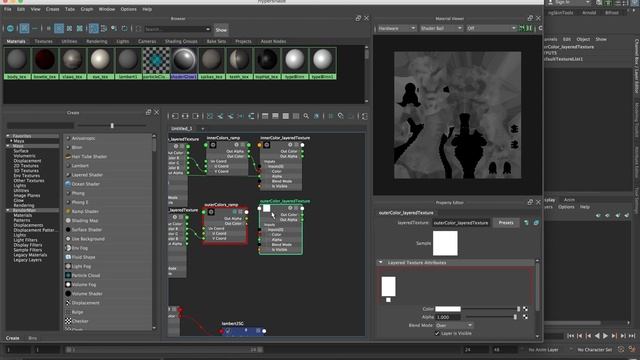The height and width of the screenshot is (360, 640).
Task: Play the animation forward
Action: click(605, 336)
